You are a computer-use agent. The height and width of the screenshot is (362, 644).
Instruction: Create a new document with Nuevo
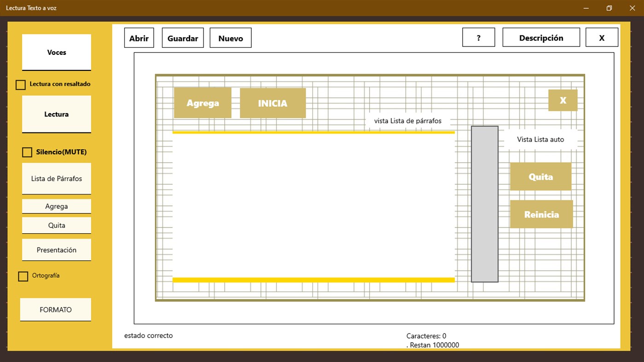[231, 38]
